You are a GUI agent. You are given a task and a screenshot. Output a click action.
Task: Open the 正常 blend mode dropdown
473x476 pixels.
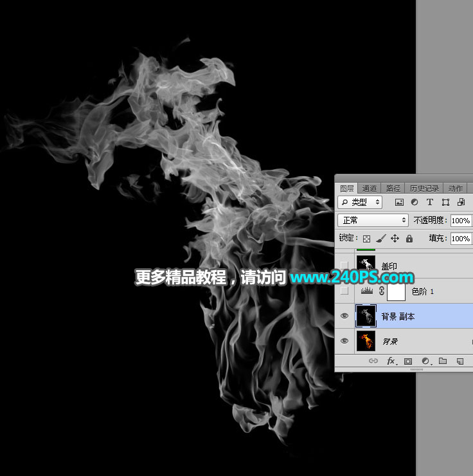point(373,220)
